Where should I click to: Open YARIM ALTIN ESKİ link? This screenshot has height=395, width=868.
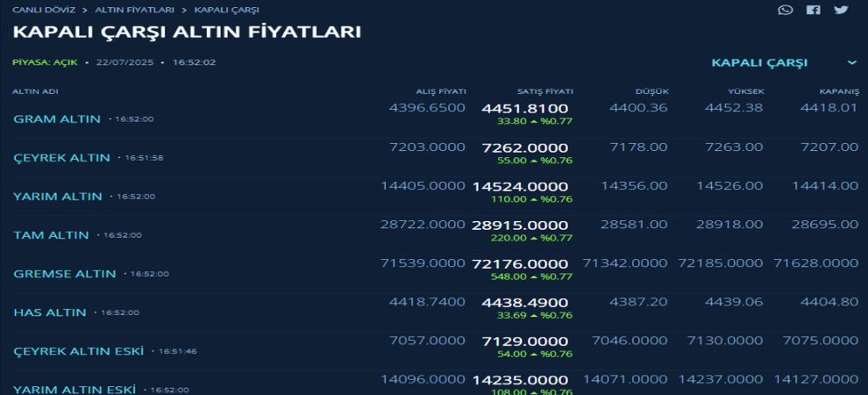tap(75, 390)
